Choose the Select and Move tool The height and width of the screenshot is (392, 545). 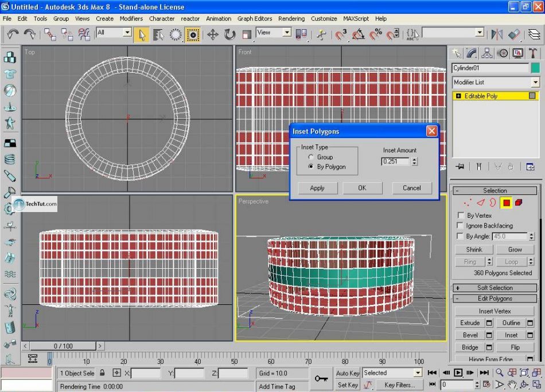[213, 34]
